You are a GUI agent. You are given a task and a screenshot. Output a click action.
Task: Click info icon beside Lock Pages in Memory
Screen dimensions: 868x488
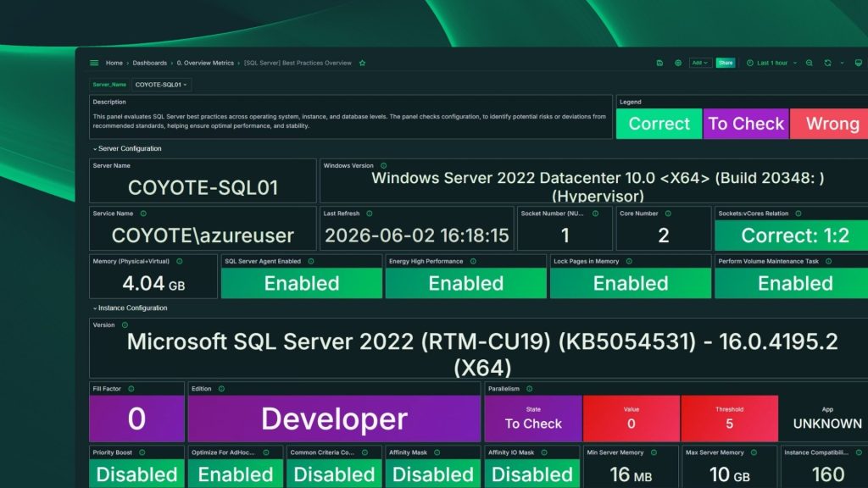[x=629, y=261]
